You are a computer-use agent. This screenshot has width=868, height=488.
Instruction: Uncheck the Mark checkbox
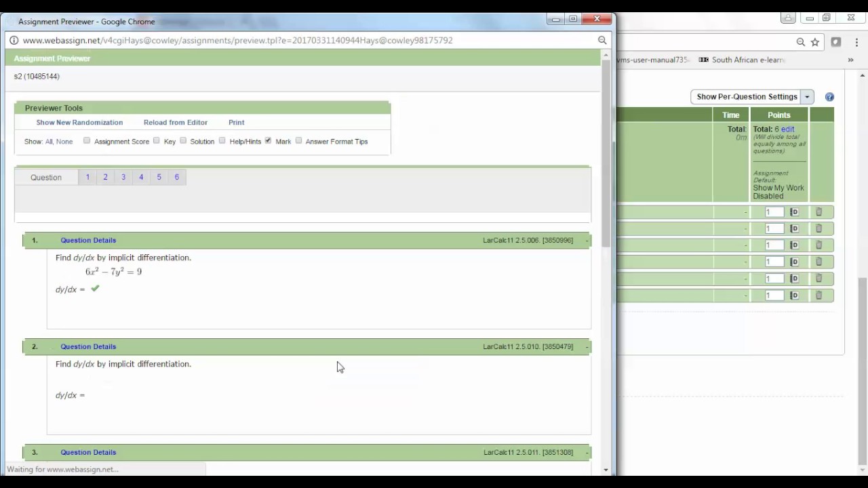(x=269, y=140)
